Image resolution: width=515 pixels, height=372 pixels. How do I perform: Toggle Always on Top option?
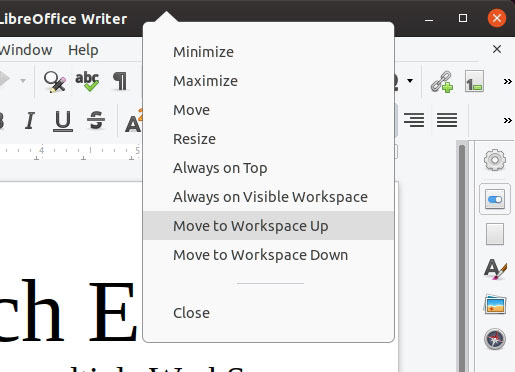[269, 168]
